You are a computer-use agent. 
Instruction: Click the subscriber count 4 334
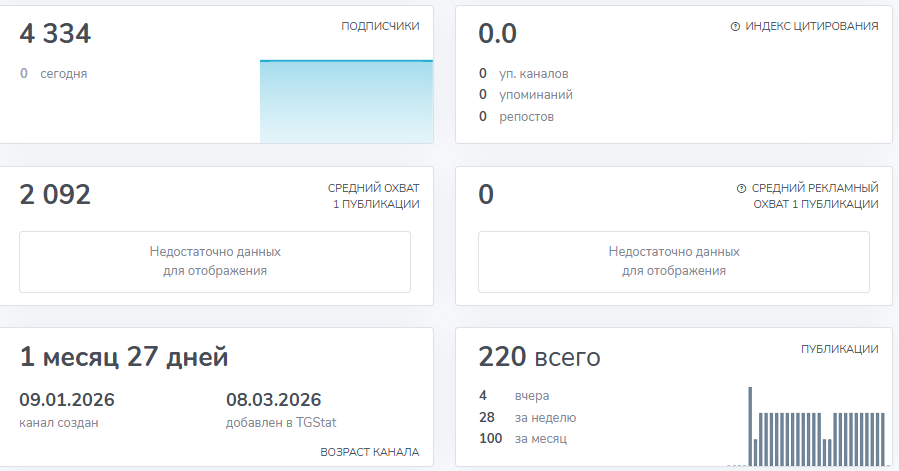(55, 33)
